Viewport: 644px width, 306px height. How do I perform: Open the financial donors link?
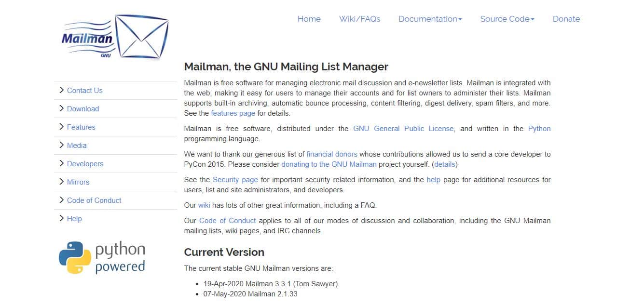332,154
